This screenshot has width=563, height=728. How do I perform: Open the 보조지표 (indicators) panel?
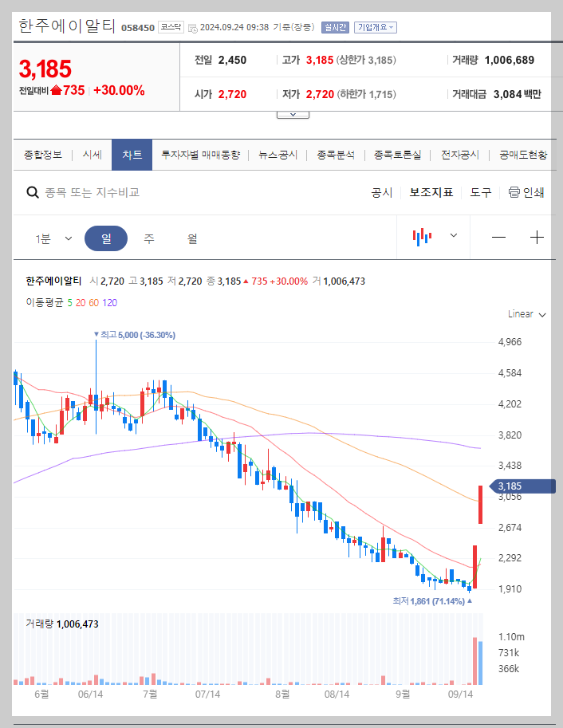(x=430, y=192)
